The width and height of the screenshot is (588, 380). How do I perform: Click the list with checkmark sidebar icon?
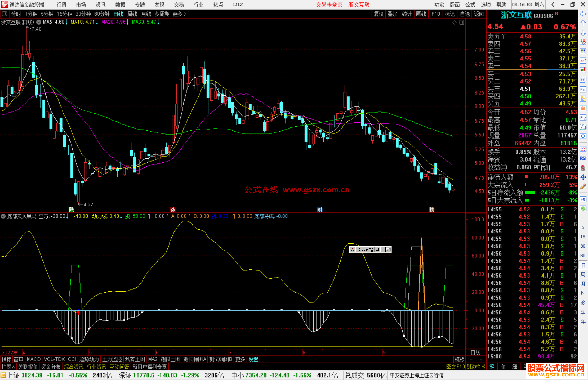click(583, 42)
